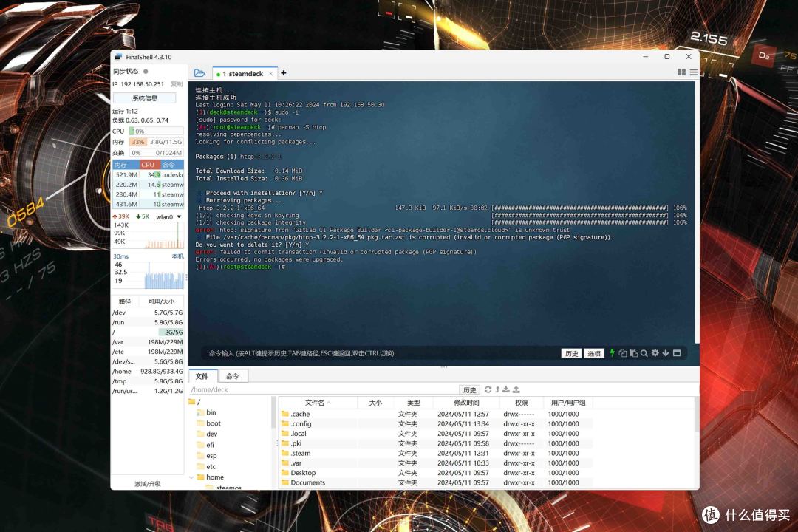Toggle terminal fullscreen window icon
Screen dimensions: 798x532
point(677,352)
